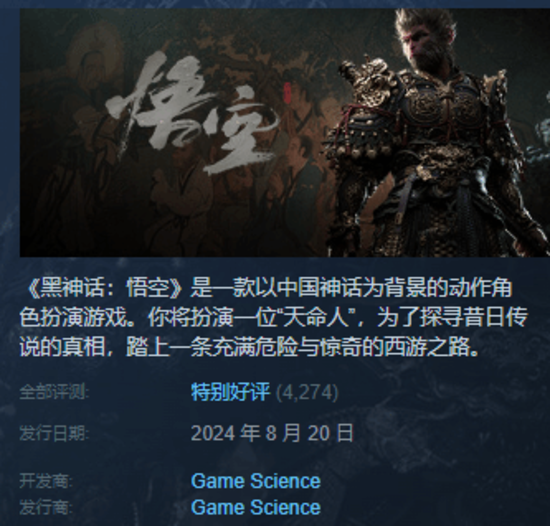Image resolution: width=550 pixels, height=526 pixels.
Task: Click the 发行商 label
Action: click(x=46, y=508)
